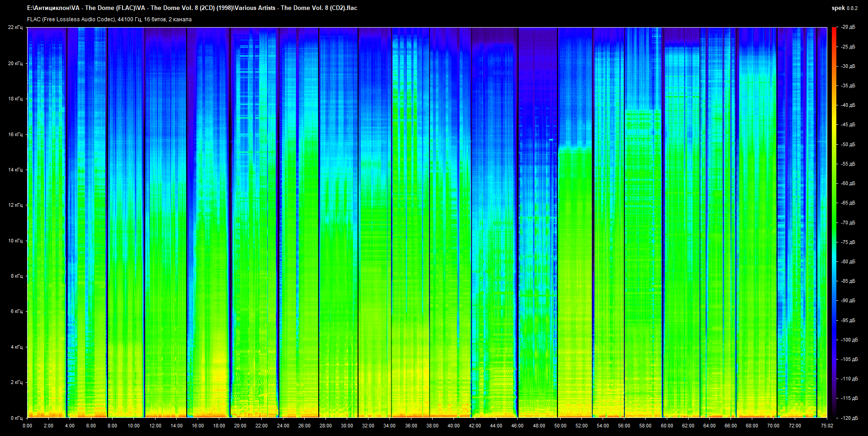This screenshot has width=868, height=436.
Task: Click the 0:00 start time marker
Action: click(x=27, y=426)
